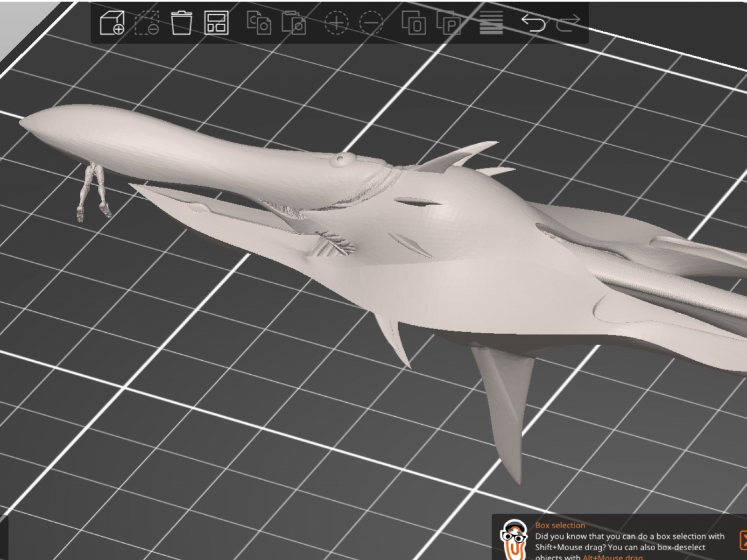Undo the last action with arrow icon
The width and height of the screenshot is (747, 560).
coord(533,22)
